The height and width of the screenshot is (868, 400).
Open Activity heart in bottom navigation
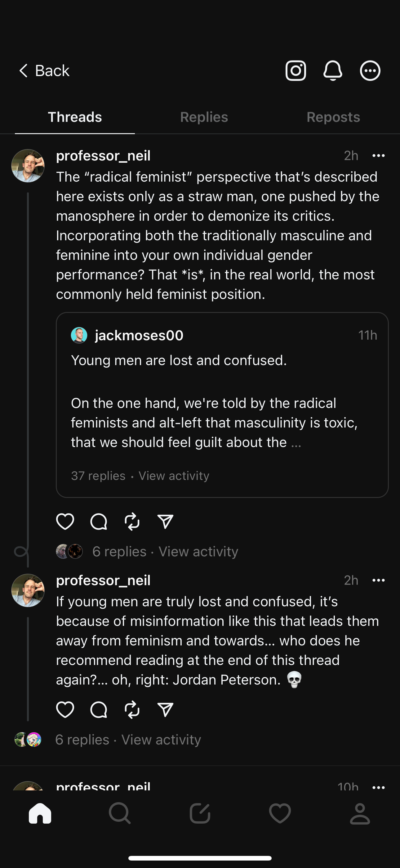pos(280,813)
